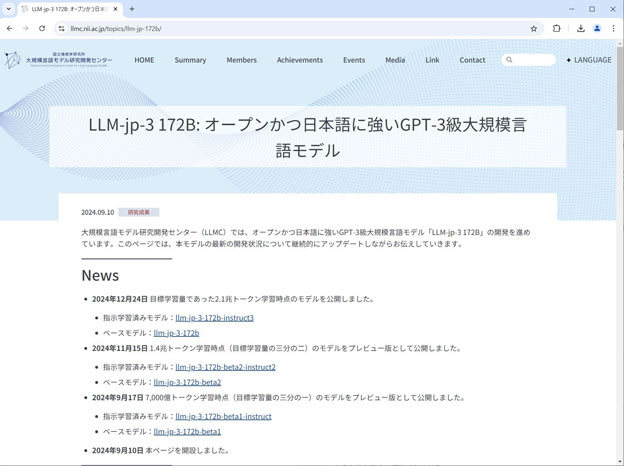The height and width of the screenshot is (466, 624).
Task: Go back to the previous page
Action: coord(10,29)
